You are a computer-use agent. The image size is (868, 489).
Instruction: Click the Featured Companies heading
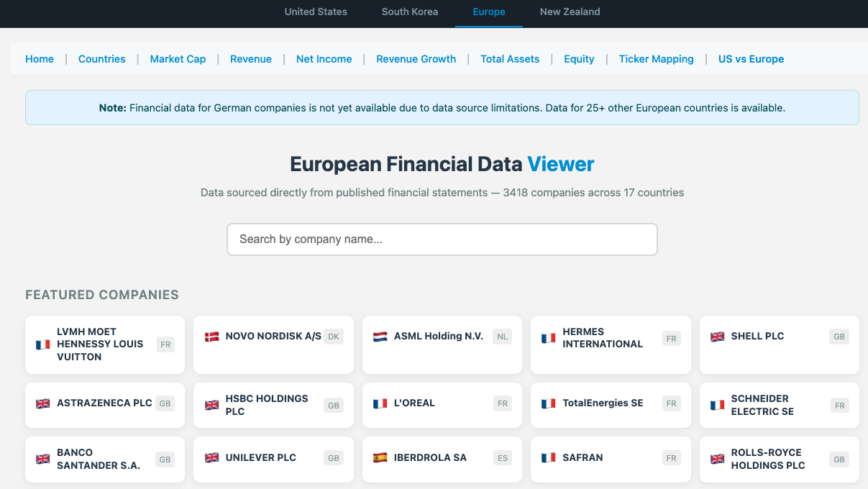[x=102, y=295]
